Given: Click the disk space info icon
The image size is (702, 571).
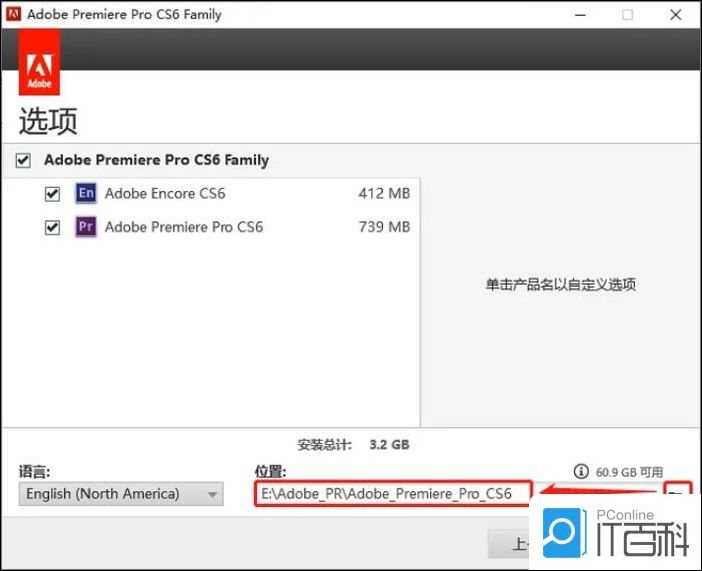Looking at the screenshot, I should point(581,471).
